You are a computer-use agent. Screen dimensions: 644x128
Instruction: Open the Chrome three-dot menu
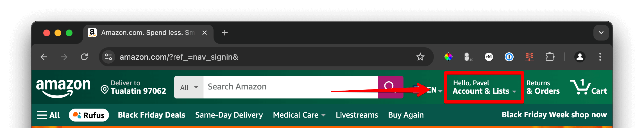[x=600, y=57]
